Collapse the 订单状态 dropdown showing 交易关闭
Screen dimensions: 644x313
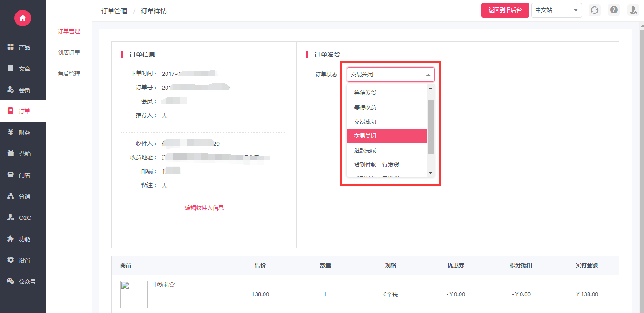click(x=390, y=75)
